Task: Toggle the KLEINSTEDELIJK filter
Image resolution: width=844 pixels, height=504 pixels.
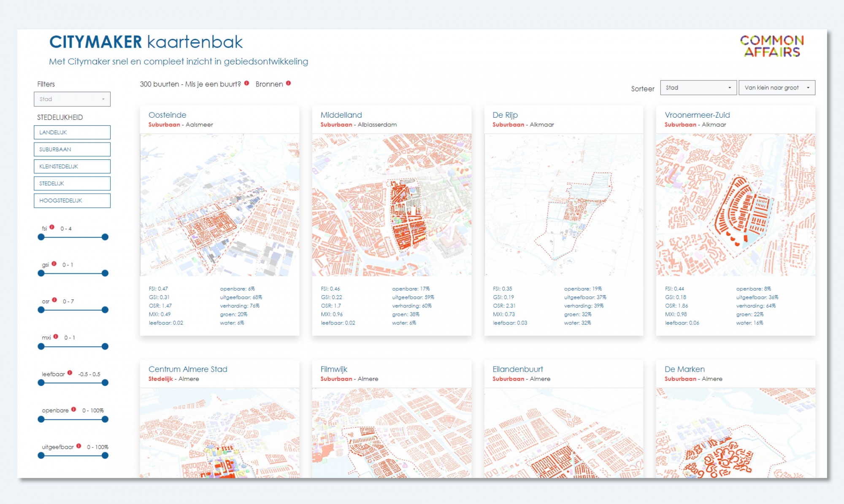Action: pyautogui.click(x=72, y=167)
